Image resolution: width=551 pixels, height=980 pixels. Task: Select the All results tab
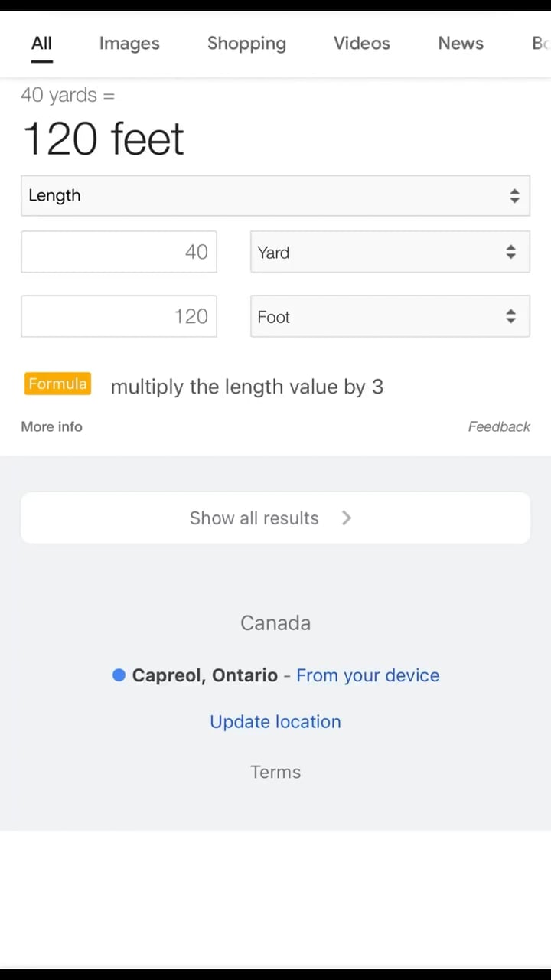(x=41, y=44)
